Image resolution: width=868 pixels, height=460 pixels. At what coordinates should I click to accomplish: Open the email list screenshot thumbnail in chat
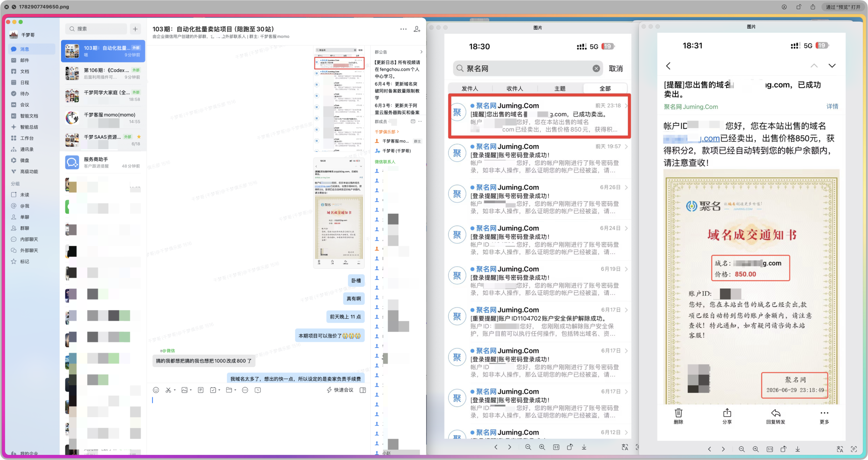tap(339, 99)
